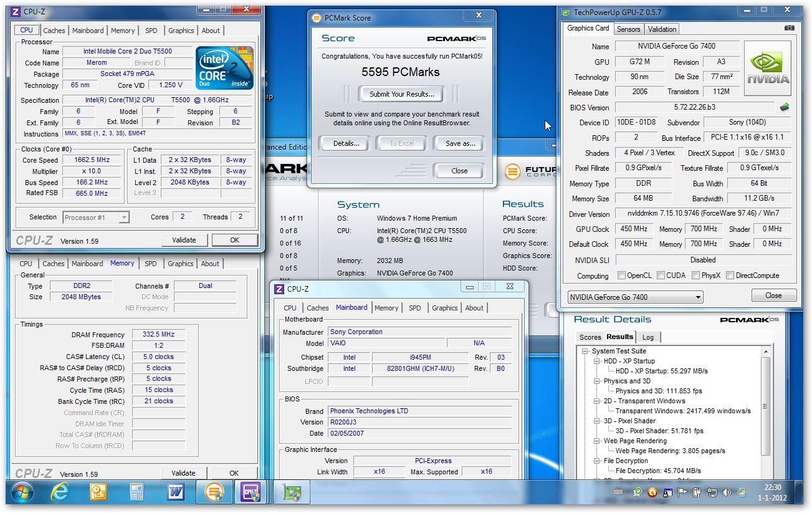
Task: Switch to GPU-Z taskbar button
Action: (x=291, y=492)
